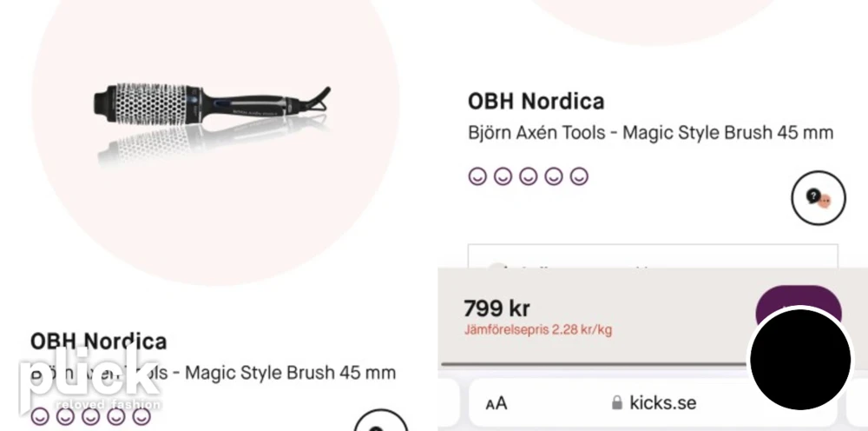The image size is (868, 431).
Task: Click the third smiley rating on right panel
Action: click(x=528, y=176)
